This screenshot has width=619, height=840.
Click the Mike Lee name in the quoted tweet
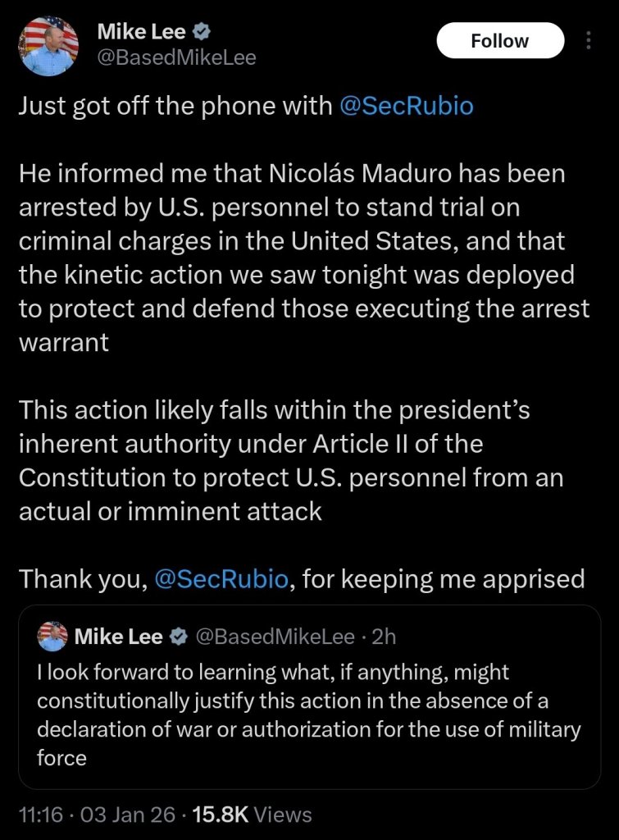(x=118, y=637)
